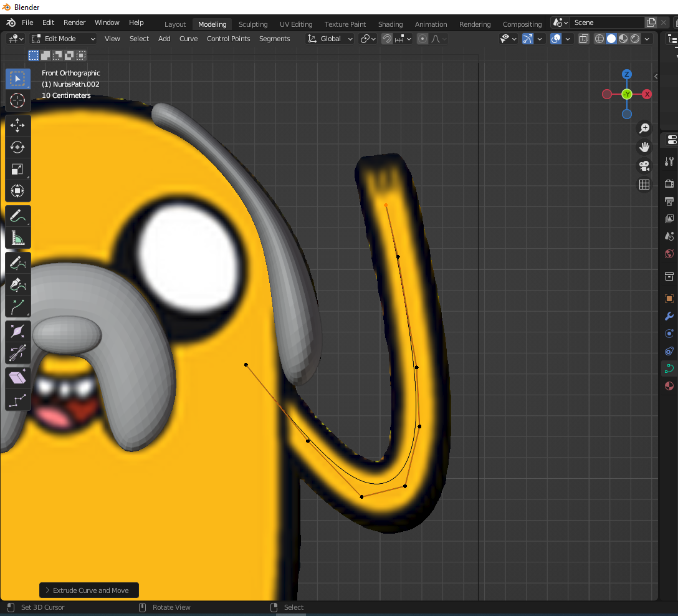Viewport: 678px width, 616px height.
Task: Switch to Solid viewport shading
Action: tap(611, 39)
